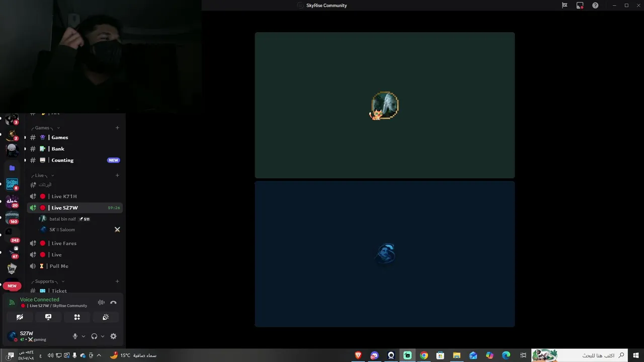This screenshot has height=362, width=644.
Task: Open microphone input options dropdown
Action: (x=84, y=336)
